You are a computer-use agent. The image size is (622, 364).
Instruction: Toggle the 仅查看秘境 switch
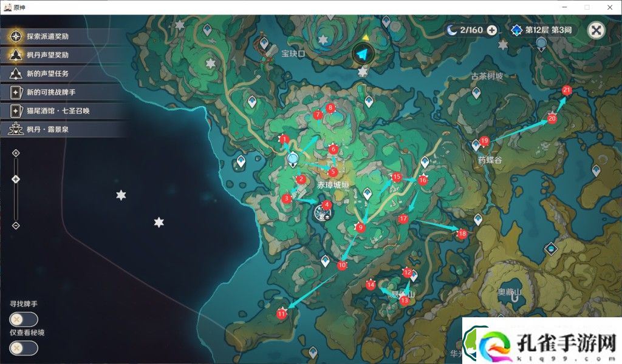(24, 348)
